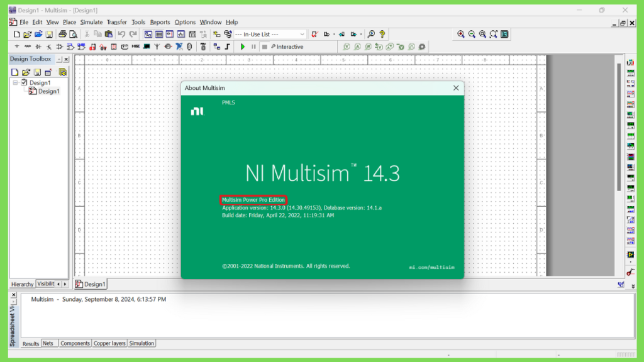Switch to the Visibility tab
This screenshot has width=644, height=362.
click(x=45, y=283)
